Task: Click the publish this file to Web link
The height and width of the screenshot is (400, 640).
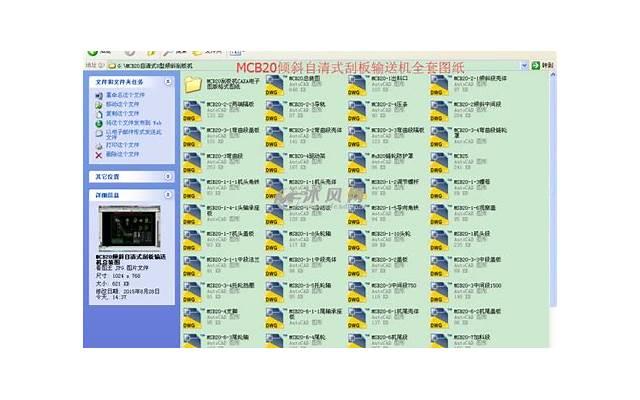Action: [134, 123]
